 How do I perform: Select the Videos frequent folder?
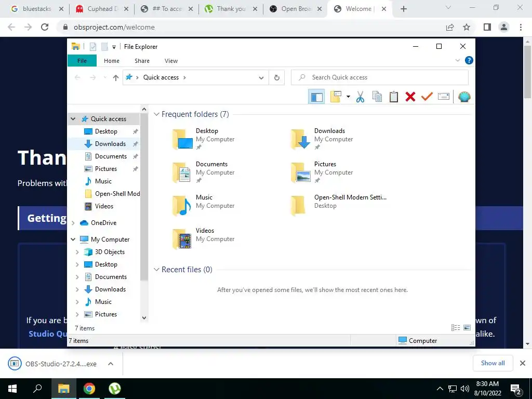pos(204,238)
